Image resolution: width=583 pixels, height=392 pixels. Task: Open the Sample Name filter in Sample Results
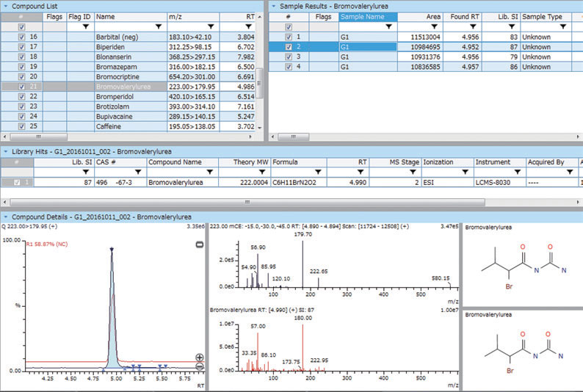[388, 26]
